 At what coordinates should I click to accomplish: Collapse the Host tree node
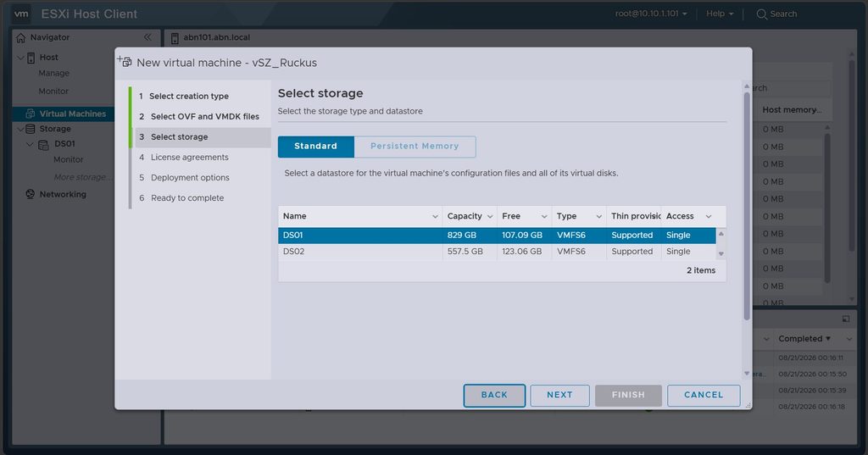(20, 58)
